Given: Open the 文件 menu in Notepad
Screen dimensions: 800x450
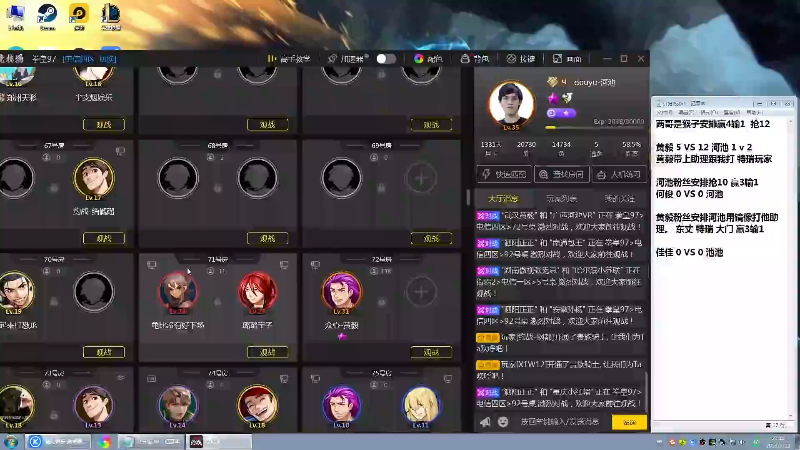Looking at the screenshot, I should click(664, 112).
